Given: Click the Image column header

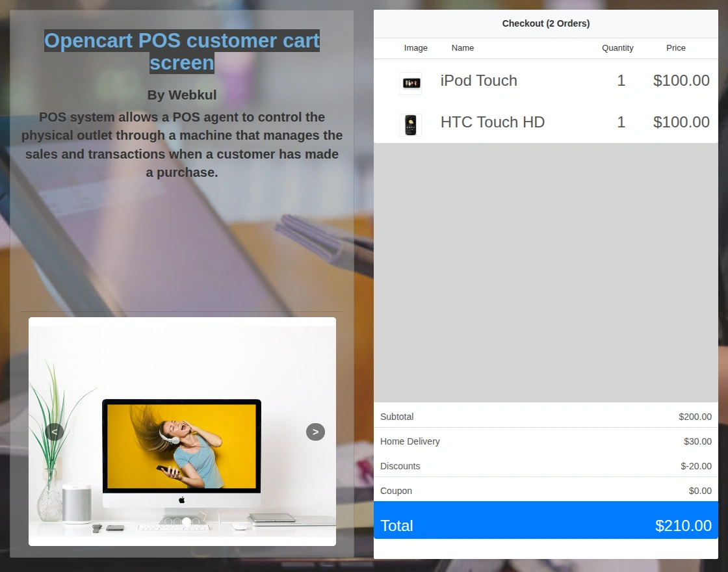Looking at the screenshot, I should click(x=415, y=47).
